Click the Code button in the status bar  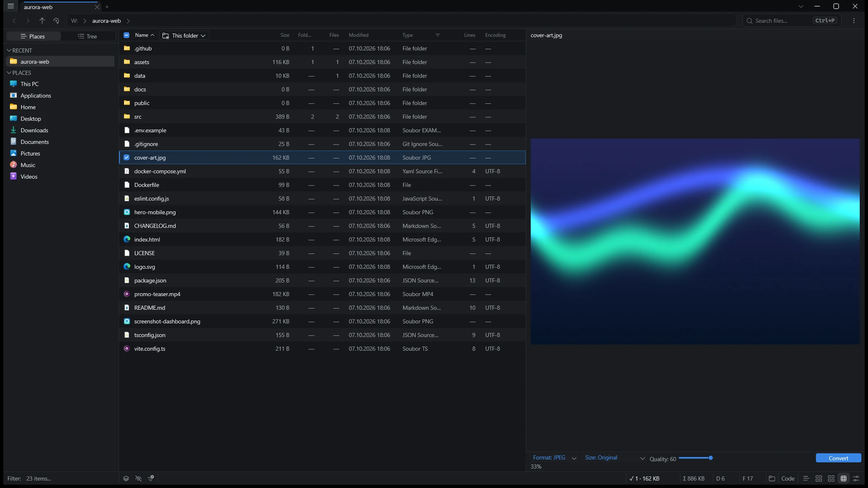pyautogui.click(x=788, y=478)
